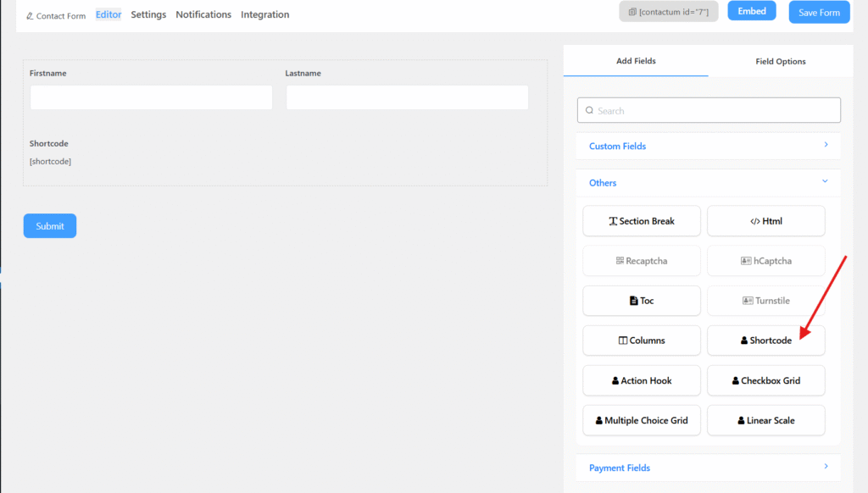This screenshot has height=493, width=868.
Task: Insert a Multiple Choice Grid field
Action: tap(642, 420)
